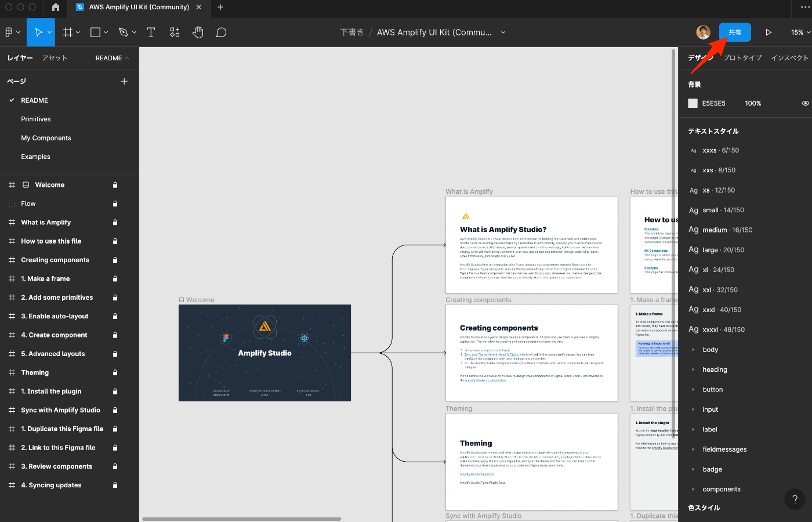Click the canvas horizontal scrollbar
Image resolution: width=812 pixels, height=522 pixels.
[242, 519]
